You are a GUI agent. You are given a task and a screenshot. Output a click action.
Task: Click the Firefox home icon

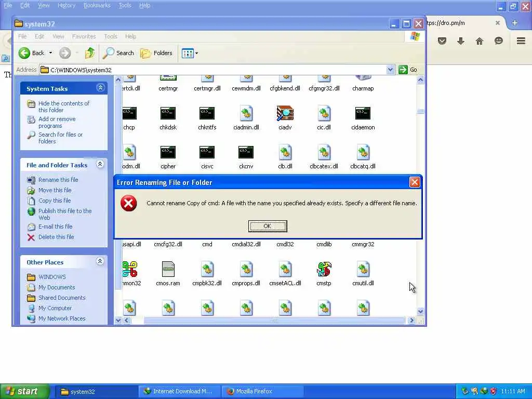click(479, 42)
